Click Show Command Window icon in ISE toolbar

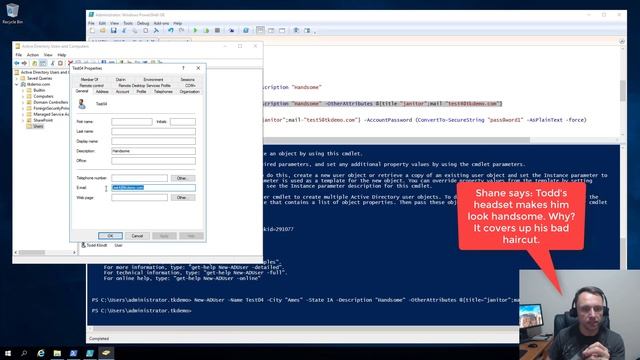click(x=296, y=31)
